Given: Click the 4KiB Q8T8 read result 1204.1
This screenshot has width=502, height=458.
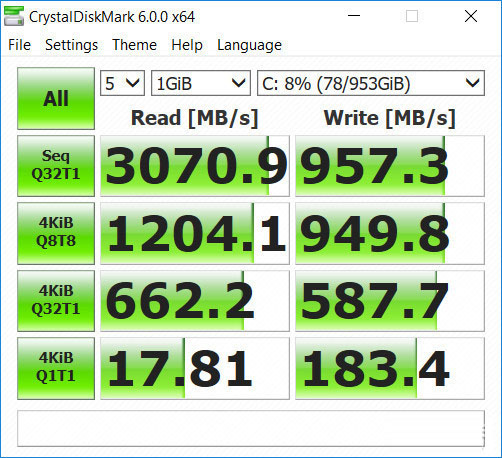Looking at the screenshot, I should click(x=195, y=233).
